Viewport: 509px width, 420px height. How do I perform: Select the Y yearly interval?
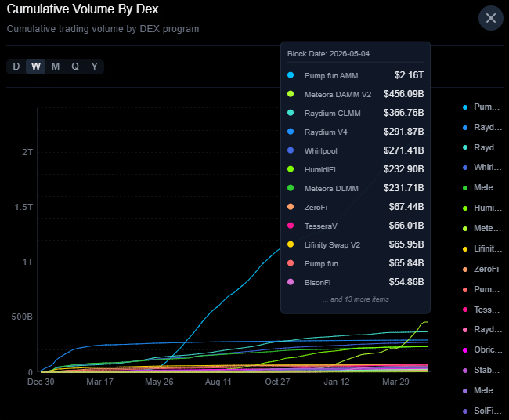coord(95,67)
